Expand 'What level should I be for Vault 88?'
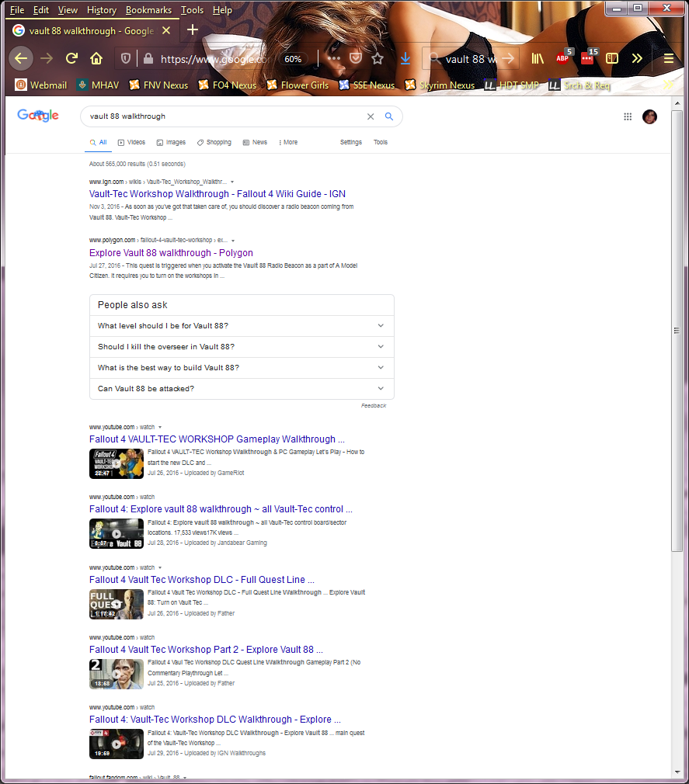 tap(242, 326)
